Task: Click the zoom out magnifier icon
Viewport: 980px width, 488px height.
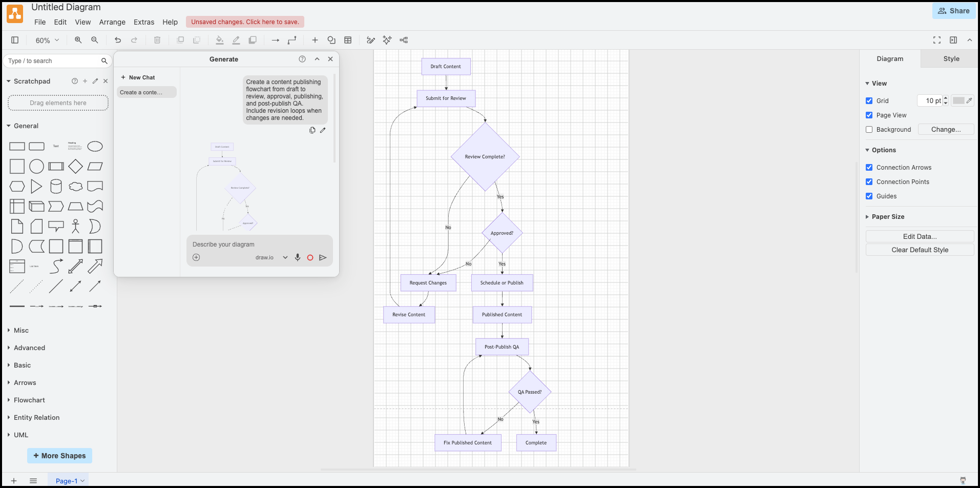Action: [x=95, y=40]
